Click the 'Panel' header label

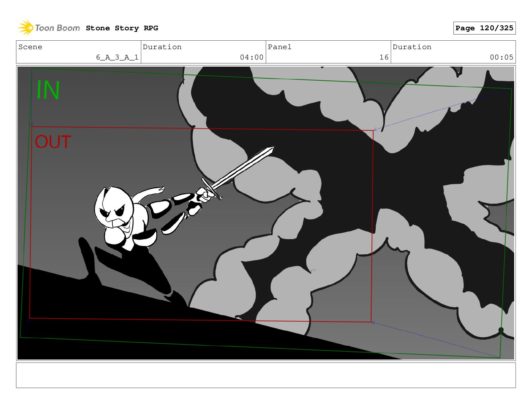click(280, 47)
